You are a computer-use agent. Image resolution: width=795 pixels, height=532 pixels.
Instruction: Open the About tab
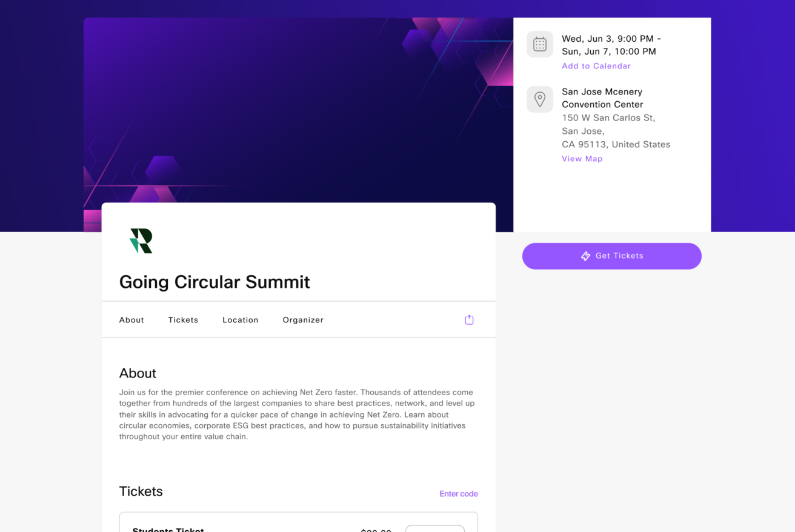[131, 320]
